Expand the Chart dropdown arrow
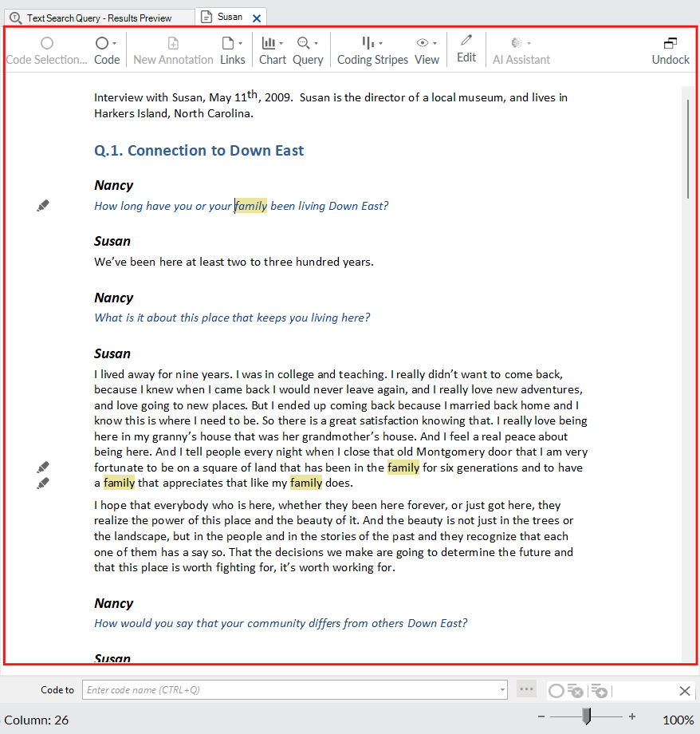Viewport: 700px width, 734px height. 281,44
